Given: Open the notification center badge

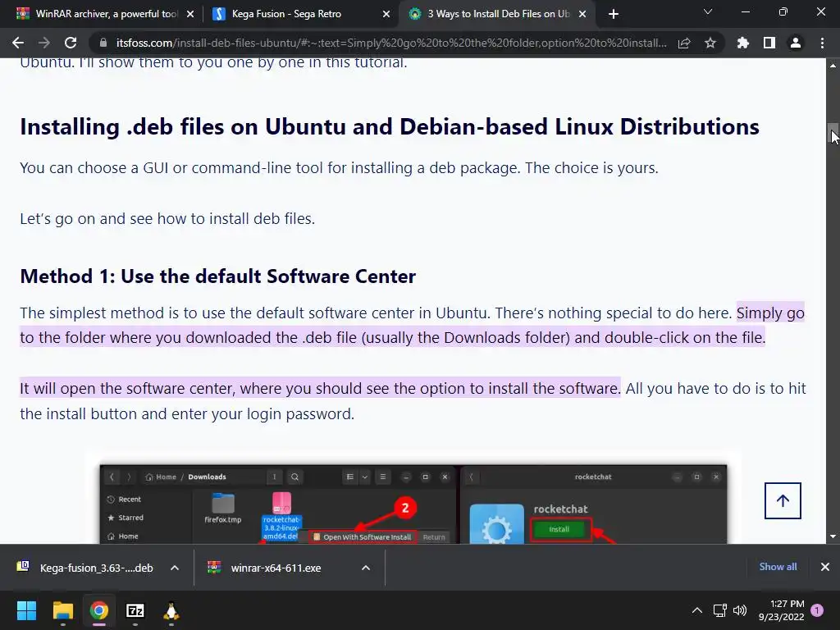Looking at the screenshot, I should pyautogui.click(x=818, y=610).
